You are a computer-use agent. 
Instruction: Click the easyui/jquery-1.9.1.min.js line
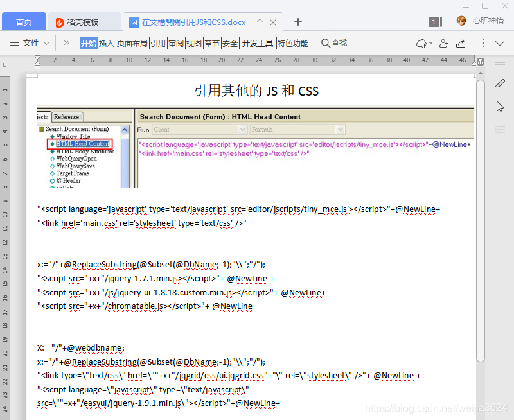[x=159, y=403]
